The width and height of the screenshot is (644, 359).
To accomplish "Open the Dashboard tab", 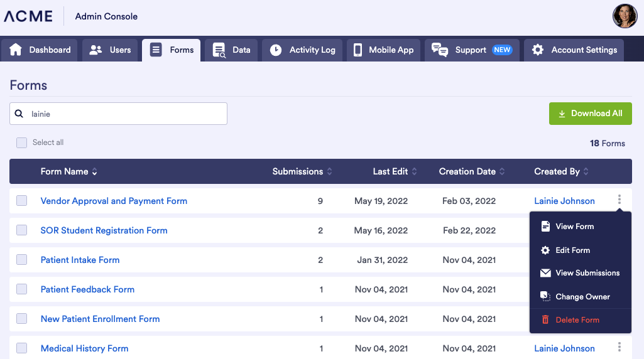I will click(x=40, y=50).
